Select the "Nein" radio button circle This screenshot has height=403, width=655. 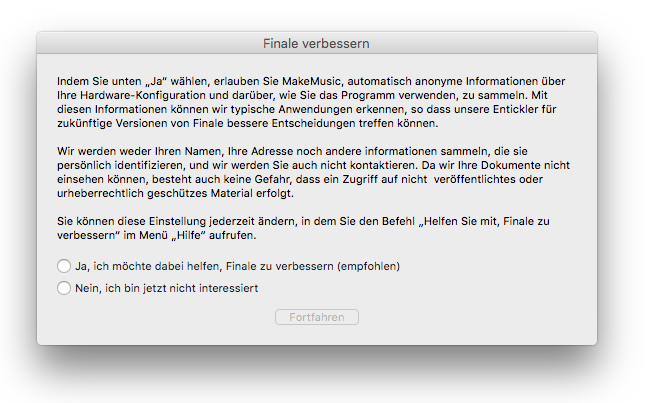click(64, 288)
